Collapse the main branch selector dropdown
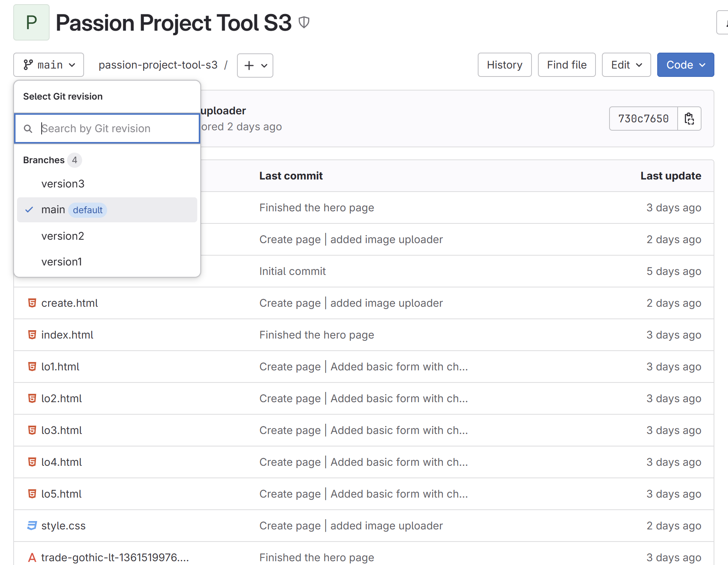The image size is (728, 565). point(49,65)
